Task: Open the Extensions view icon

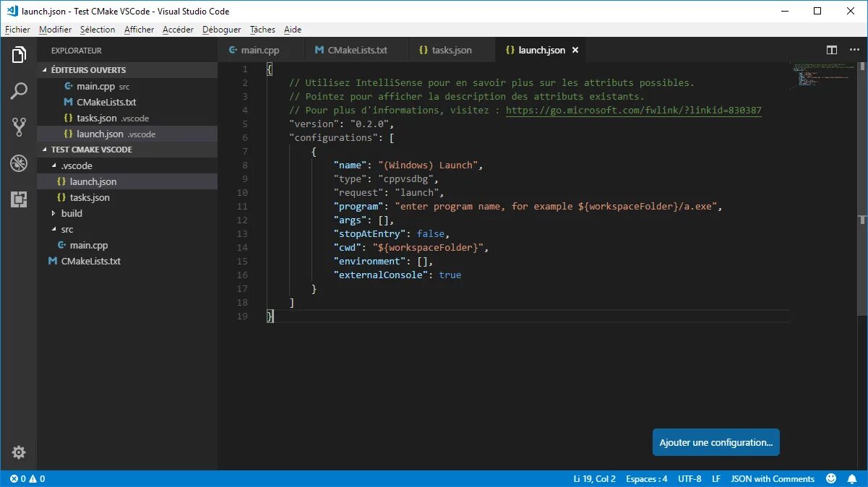Action: pyautogui.click(x=19, y=199)
